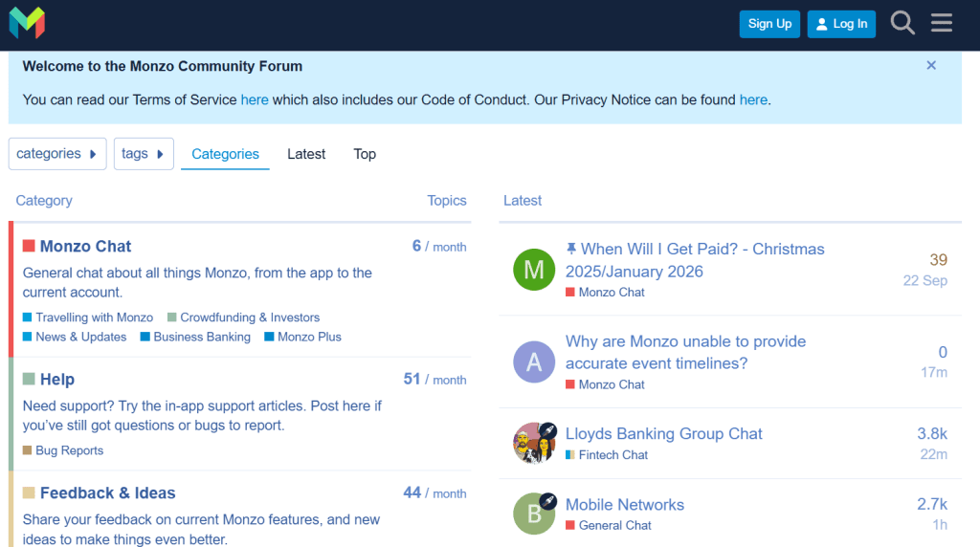The width and height of the screenshot is (980, 547).
Task: Open the Monzo Chat category
Action: [x=85, y=246]
